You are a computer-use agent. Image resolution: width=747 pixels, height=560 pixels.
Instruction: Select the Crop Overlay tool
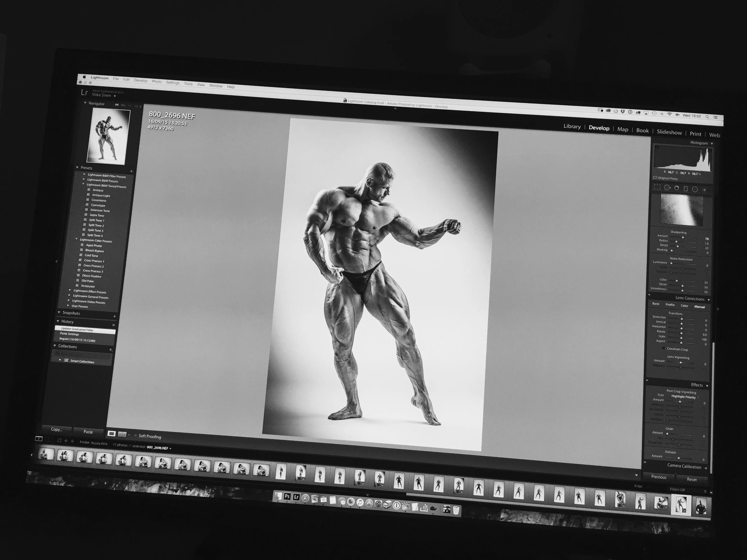[x=657, y=187]
